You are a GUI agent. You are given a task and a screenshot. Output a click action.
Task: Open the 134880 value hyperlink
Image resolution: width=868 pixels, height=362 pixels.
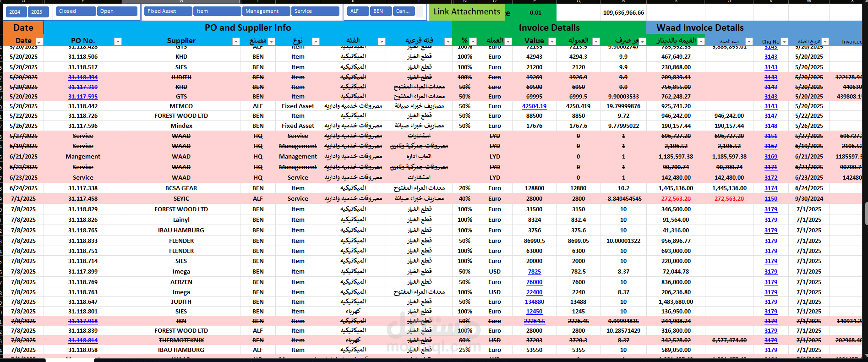pos(534,302)
